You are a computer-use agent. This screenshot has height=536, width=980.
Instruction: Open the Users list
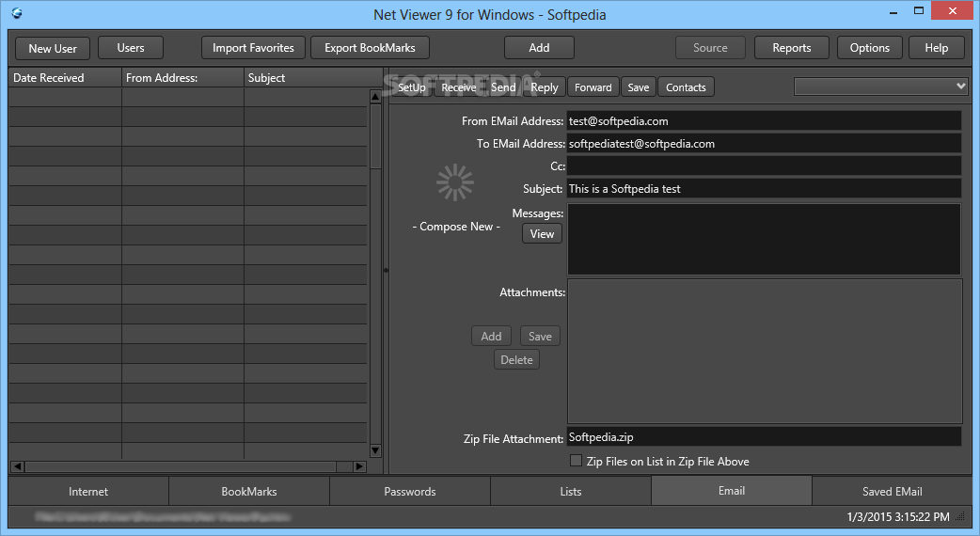[x=131, y=47]
